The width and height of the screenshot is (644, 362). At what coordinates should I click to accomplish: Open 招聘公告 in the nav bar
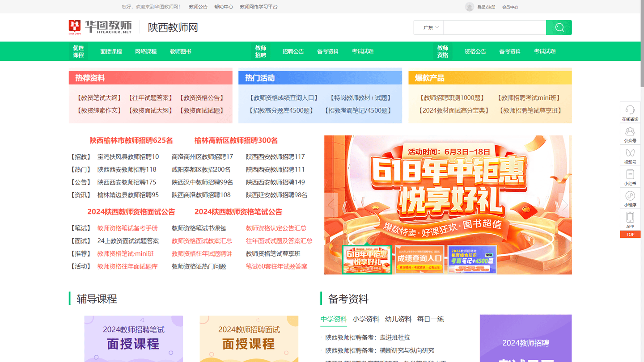(x=293, y=51)
